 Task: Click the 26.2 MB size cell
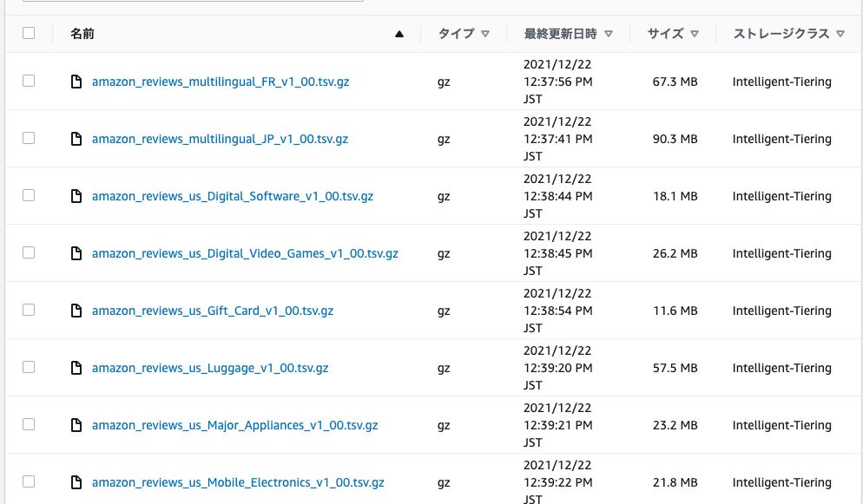[x=675, y=253]
